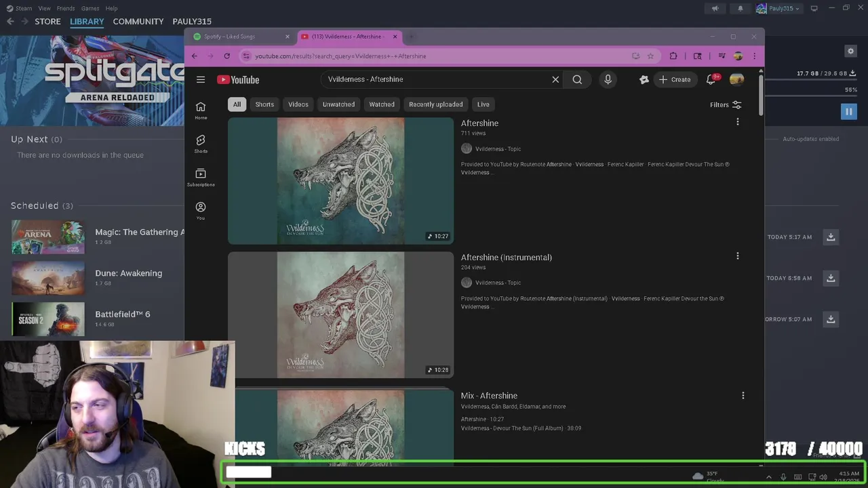
Task: Open site information icon in address bar
Action: pos(247,56)
